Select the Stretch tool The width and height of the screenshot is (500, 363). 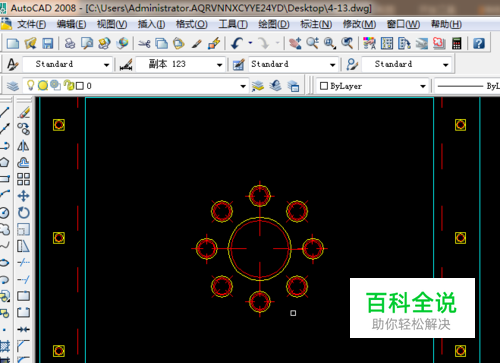pos(23,246)
